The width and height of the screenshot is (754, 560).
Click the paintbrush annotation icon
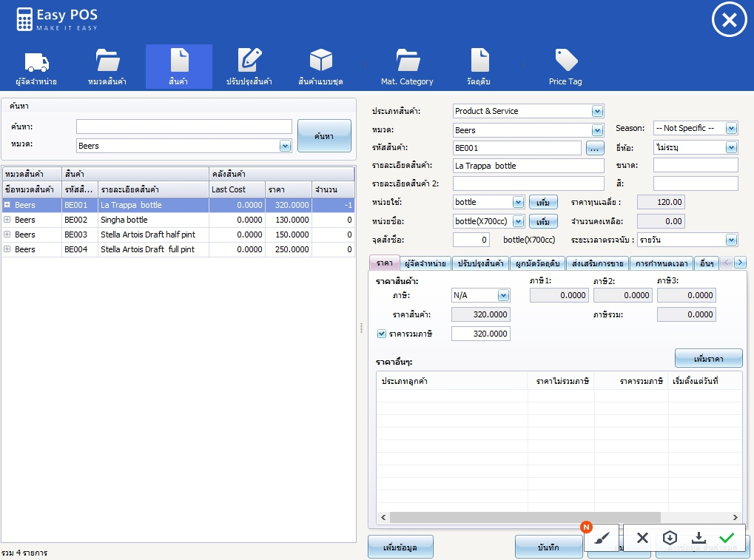click(x=602, y=538)
